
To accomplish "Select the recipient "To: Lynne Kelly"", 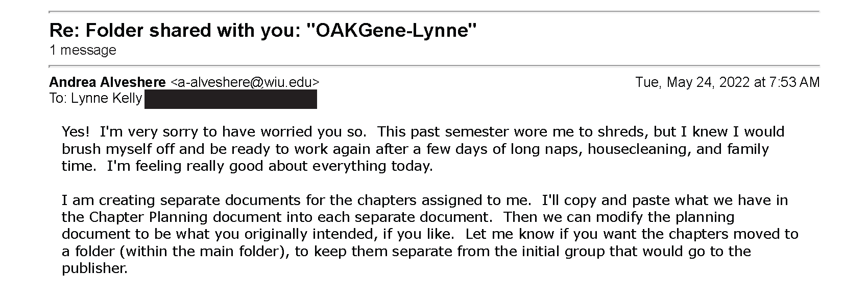I will click(x=95, y=98).
